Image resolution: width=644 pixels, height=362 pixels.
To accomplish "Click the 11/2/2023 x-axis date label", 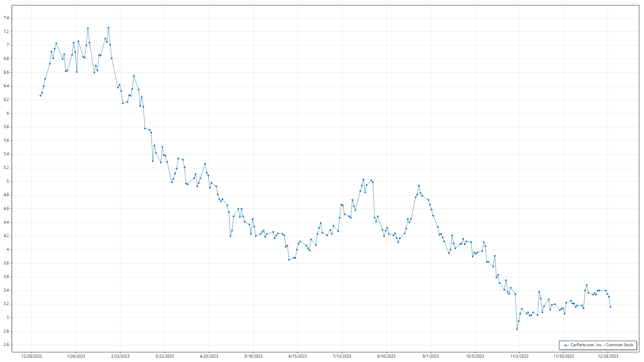I will click(519, 356).
